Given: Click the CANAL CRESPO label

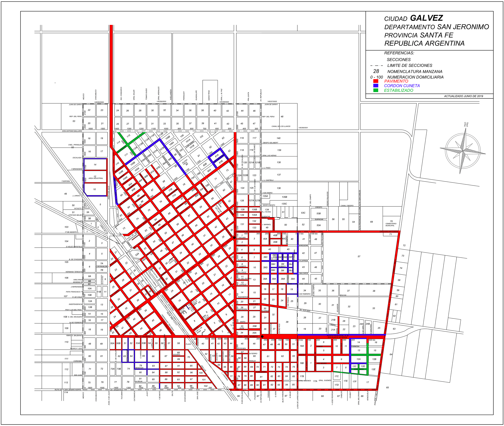Looking at the screenshot, I should click(x=347, y=205).
